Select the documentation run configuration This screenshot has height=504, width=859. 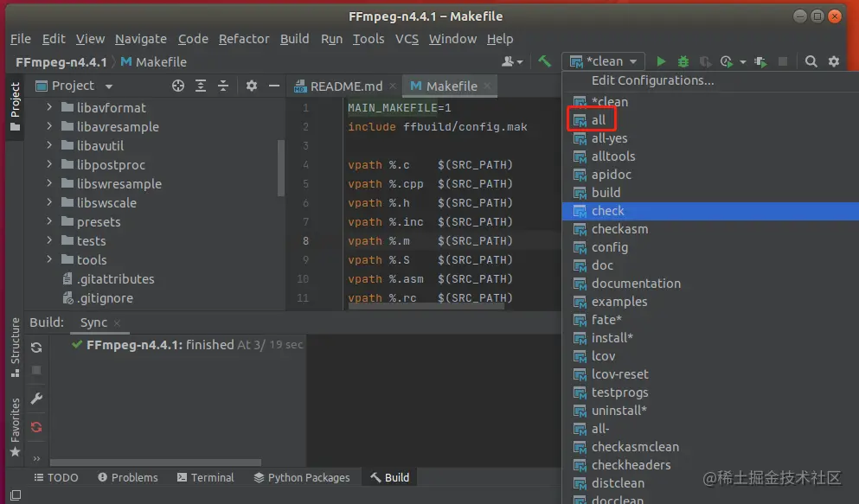(x=710, y=284)
